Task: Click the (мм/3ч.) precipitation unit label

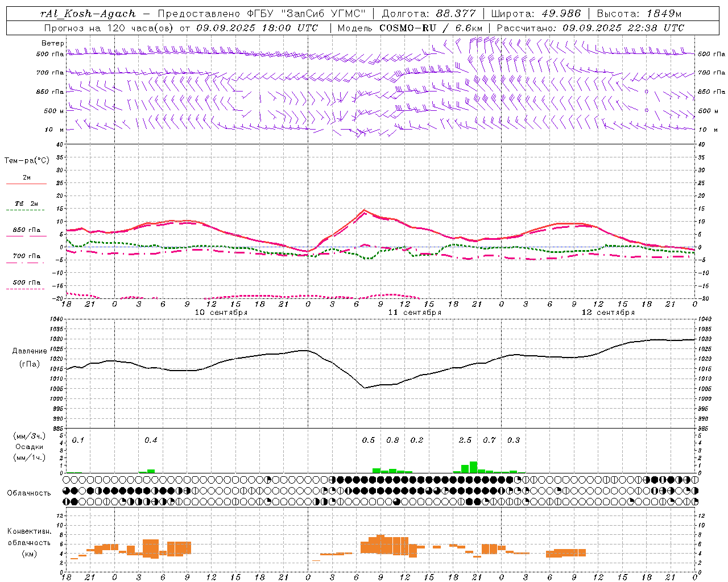Action: (30, 436)
